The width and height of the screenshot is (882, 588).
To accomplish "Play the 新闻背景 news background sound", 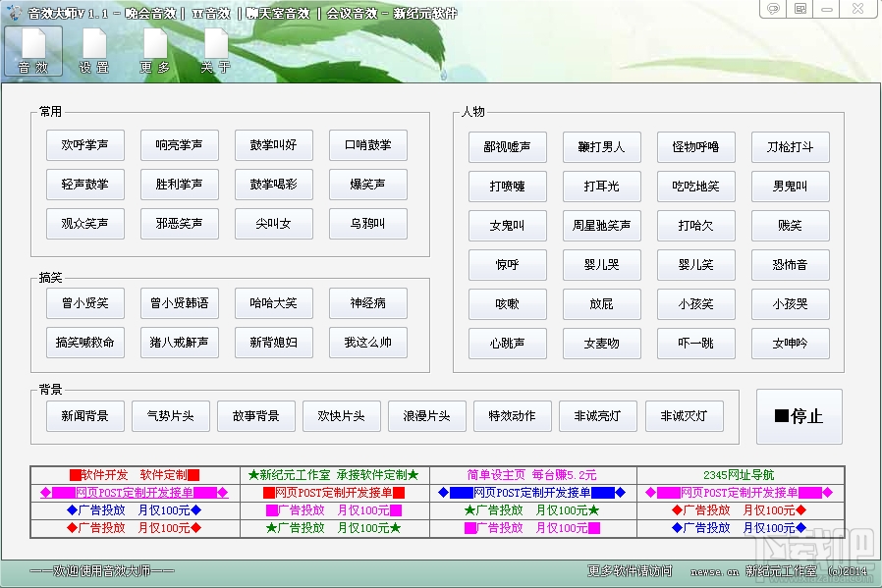I will (x=84, y=415).
